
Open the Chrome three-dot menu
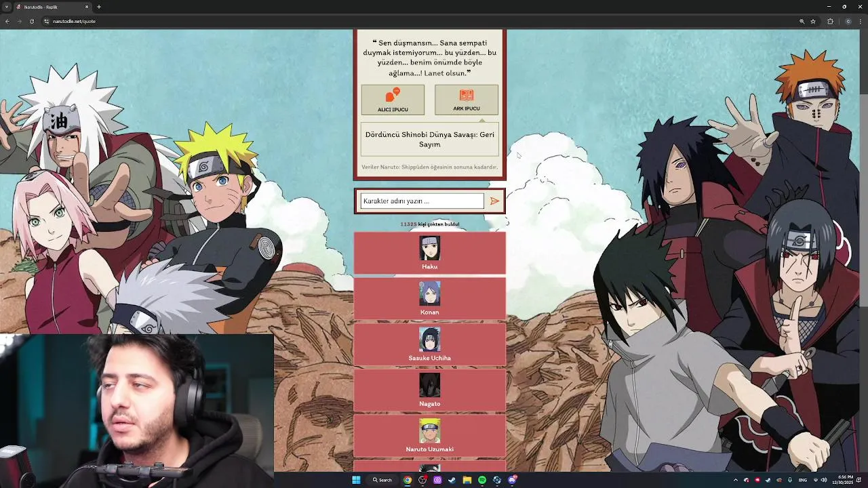click(861, 21)
